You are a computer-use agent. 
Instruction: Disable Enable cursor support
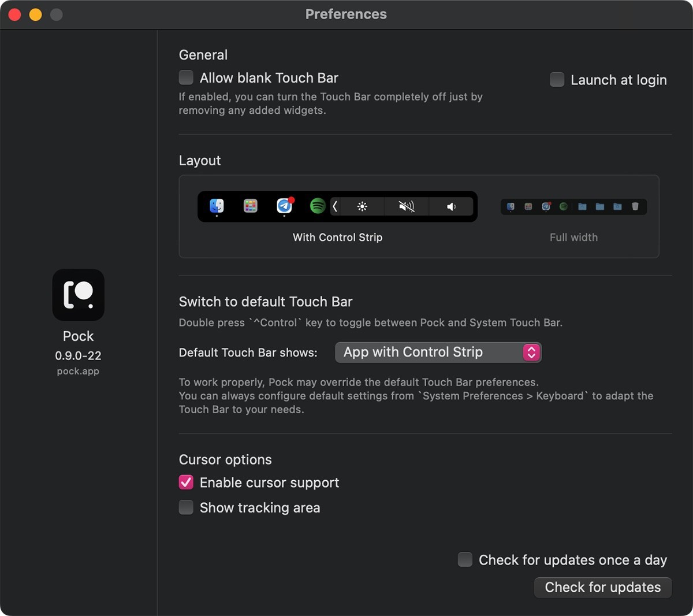pyautogui.click(x=185, y=482)
